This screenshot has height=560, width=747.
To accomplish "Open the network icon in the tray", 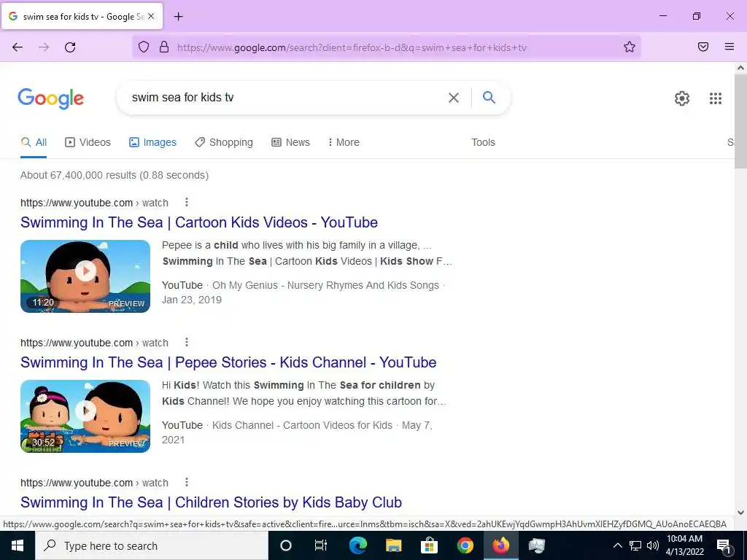I will [635, 545].
